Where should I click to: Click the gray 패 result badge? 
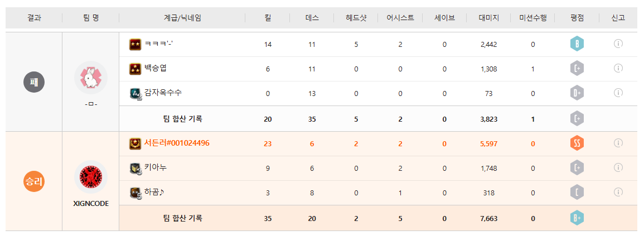point(33,82)
